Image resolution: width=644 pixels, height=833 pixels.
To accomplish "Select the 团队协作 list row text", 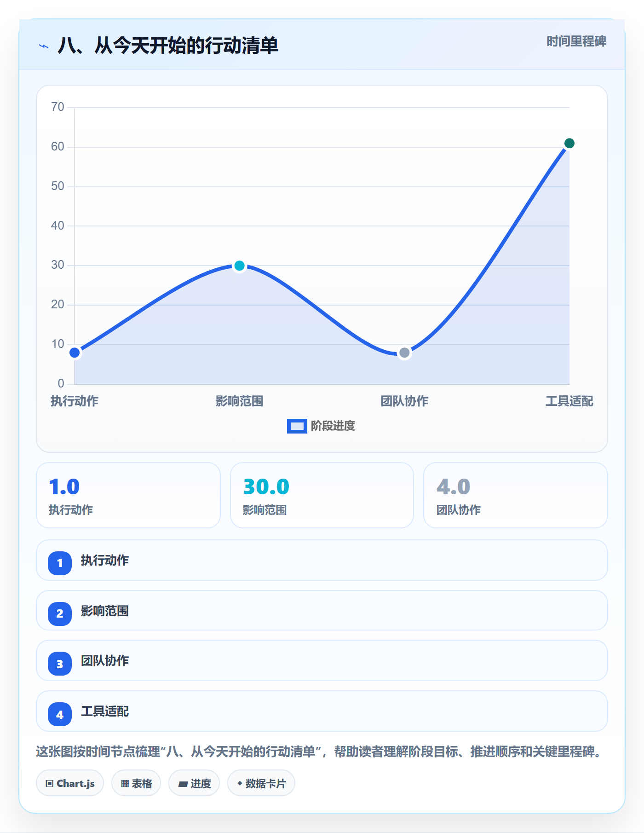I will [x=105, y=661].
